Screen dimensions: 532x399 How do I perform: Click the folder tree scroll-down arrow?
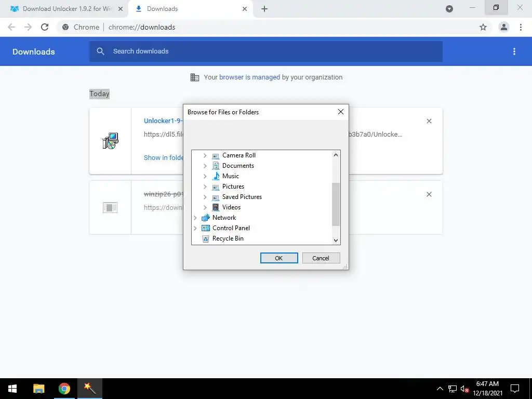coord(336,240)
